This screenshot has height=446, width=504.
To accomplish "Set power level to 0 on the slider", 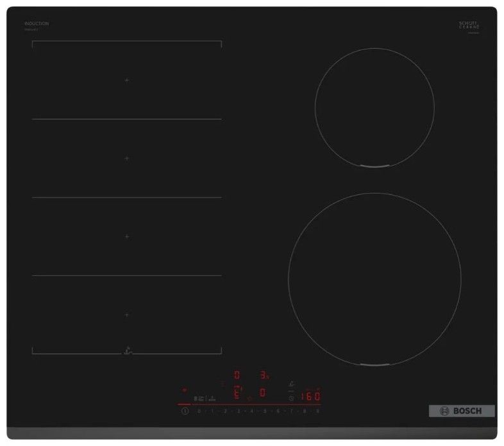I will pyautogui.click(x=199, y=410).
